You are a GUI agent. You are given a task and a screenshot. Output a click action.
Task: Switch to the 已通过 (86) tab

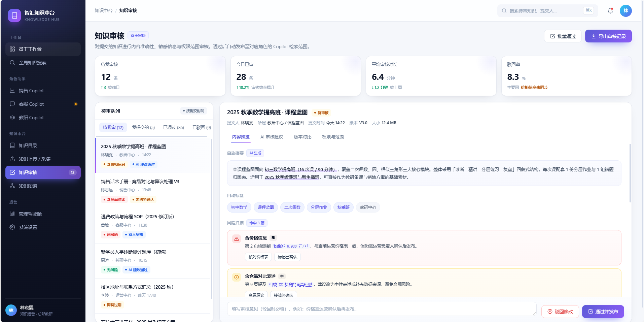tap(174, 127)
